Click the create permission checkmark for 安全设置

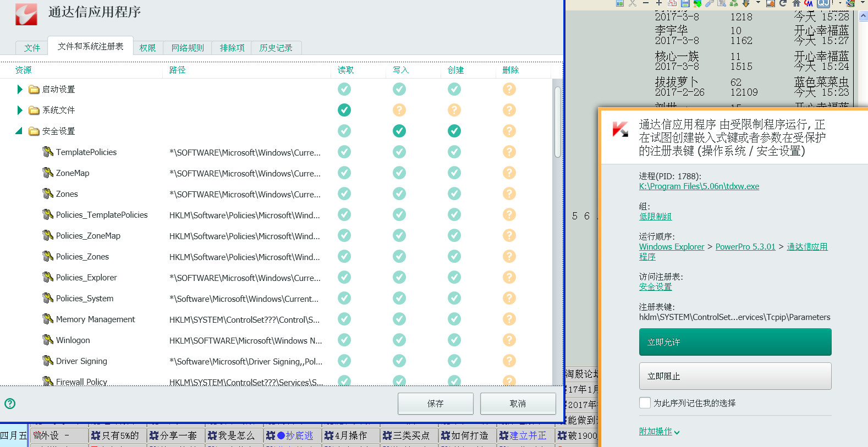[454, 131]
